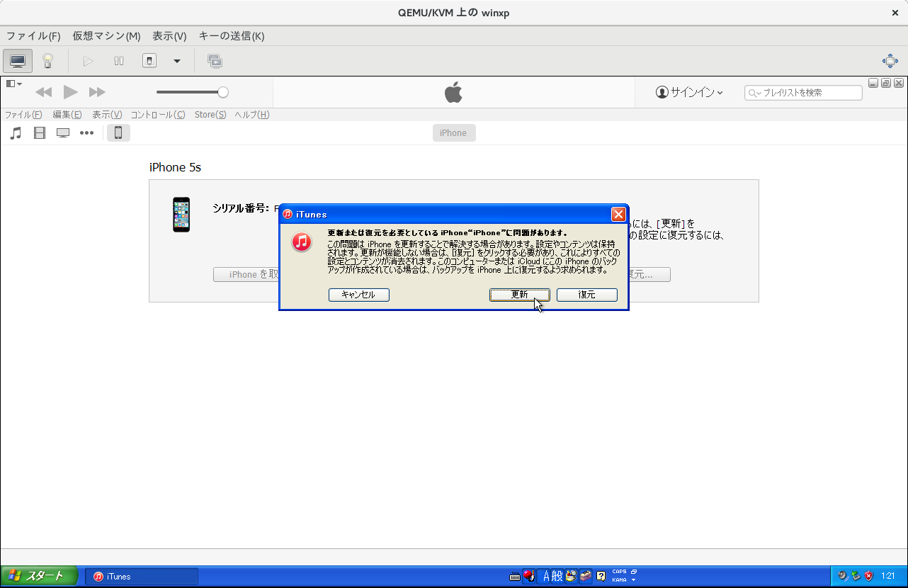Open iTunes ファイル(F) menu
This screenshot has height=588, width=908.
23,115
